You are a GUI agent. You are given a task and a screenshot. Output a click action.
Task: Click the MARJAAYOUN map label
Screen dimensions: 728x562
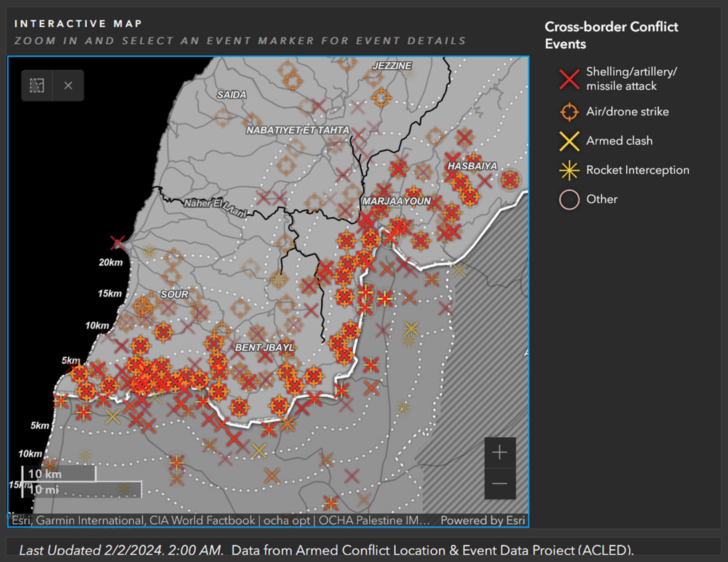coord(396,201)
